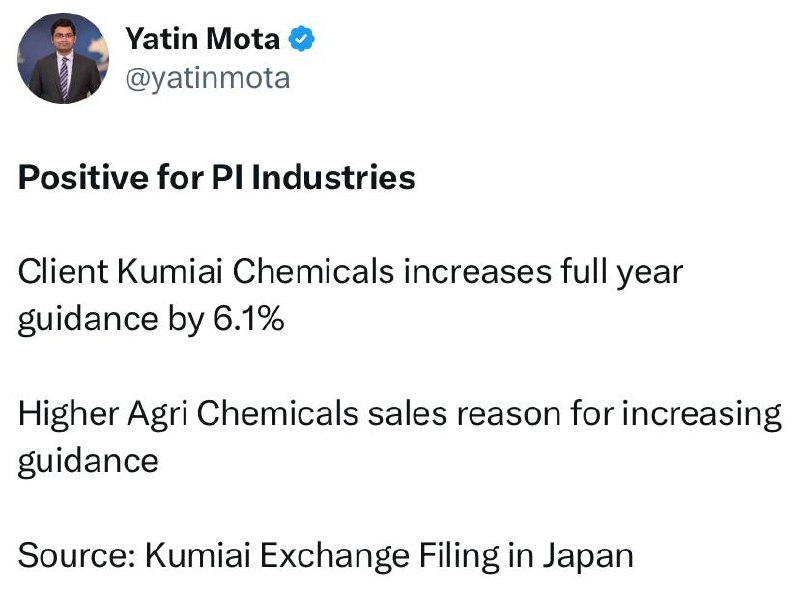The image size is (800, 593).
Task: Click "guidance" ending the Agri Chemicals sentence
Action: [x=87, y=460]
